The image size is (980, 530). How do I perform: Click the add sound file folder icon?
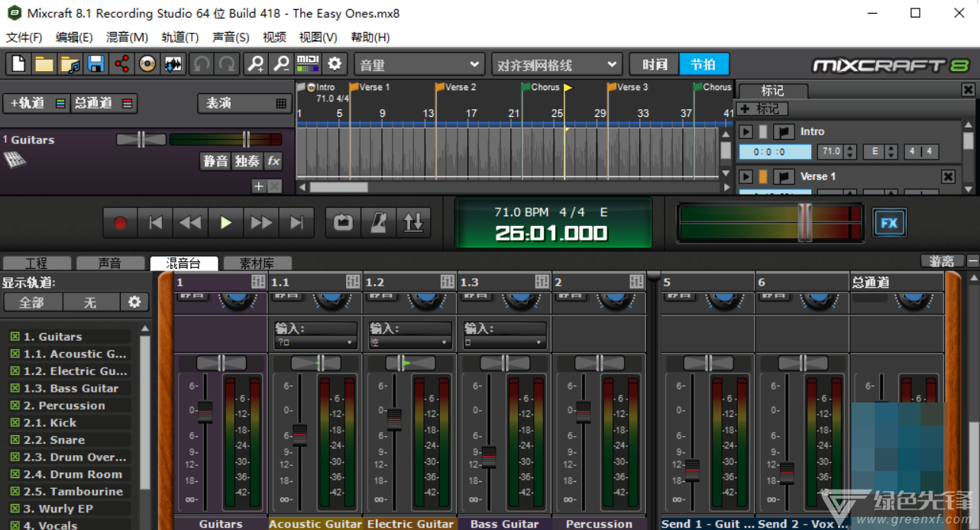(70, 64)
